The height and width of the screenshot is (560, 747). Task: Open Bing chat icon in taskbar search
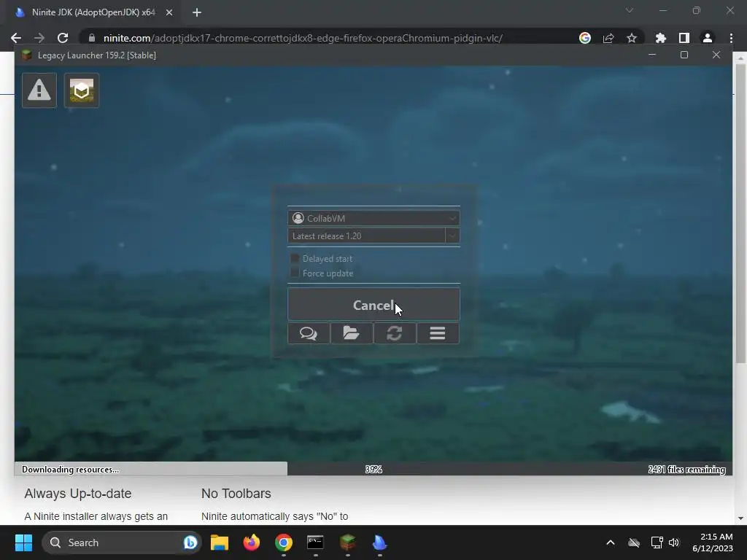coord(190,542)
